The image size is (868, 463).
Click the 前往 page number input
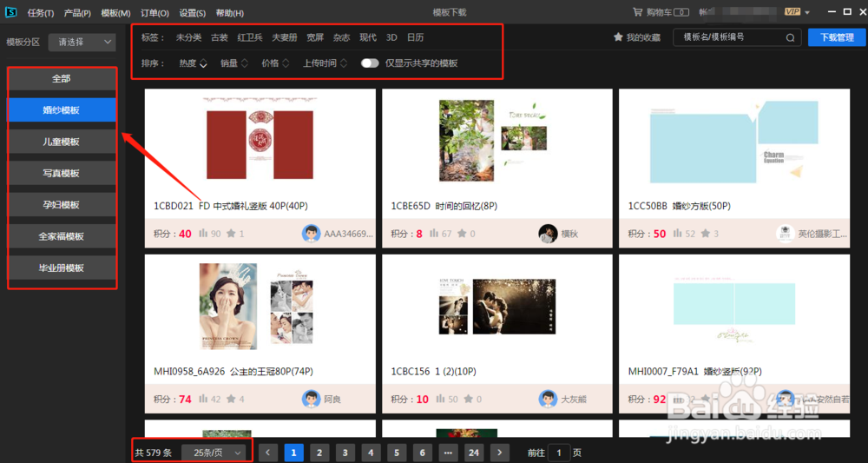559,453
